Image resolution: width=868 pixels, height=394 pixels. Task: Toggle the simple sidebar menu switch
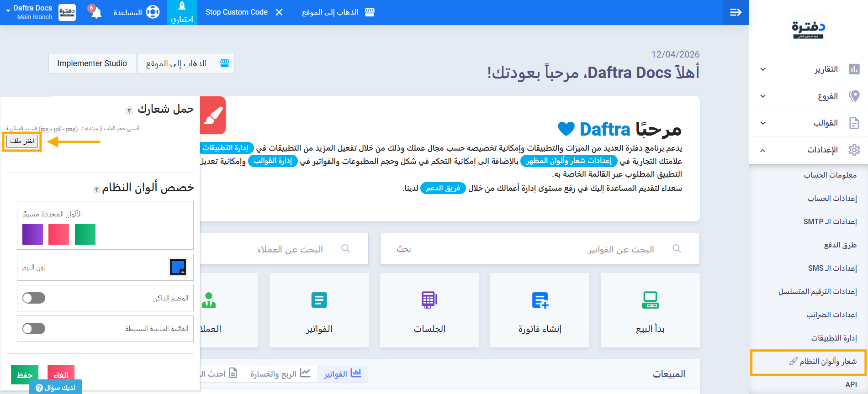[34, 329]
